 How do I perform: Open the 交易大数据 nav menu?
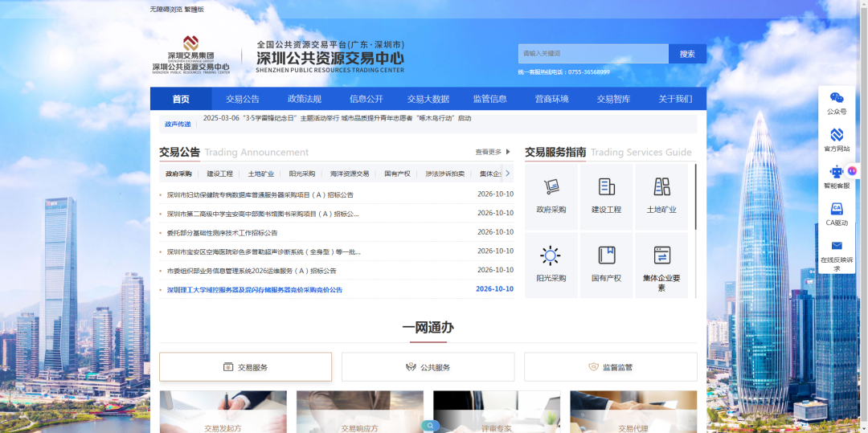click(x=428, y=99)
